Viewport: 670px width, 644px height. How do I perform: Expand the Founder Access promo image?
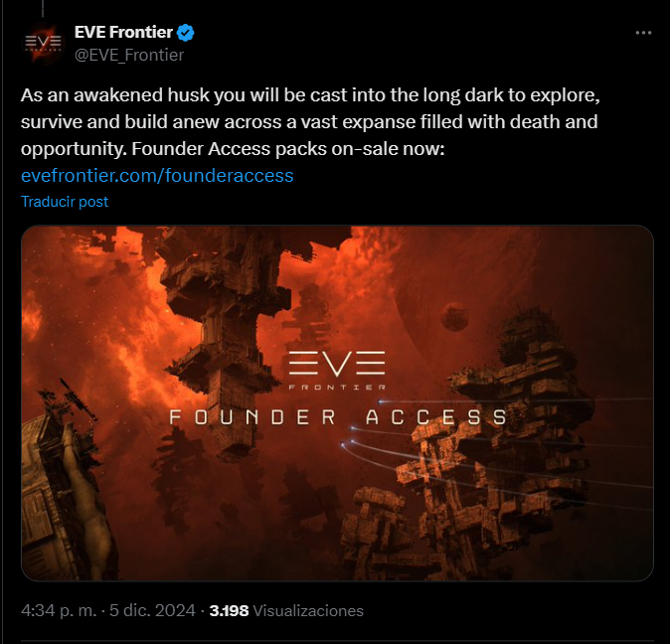point(337,403)
